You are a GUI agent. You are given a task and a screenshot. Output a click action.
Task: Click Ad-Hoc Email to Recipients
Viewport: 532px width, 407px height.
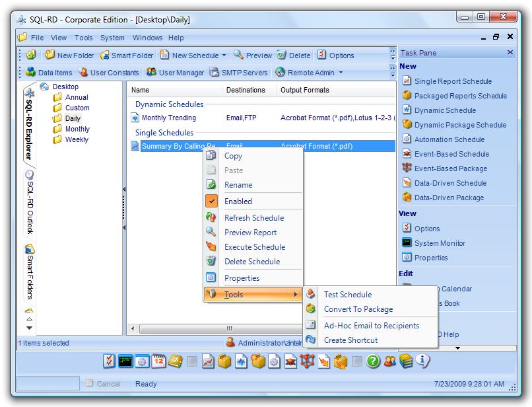click(x=370, y=326)
